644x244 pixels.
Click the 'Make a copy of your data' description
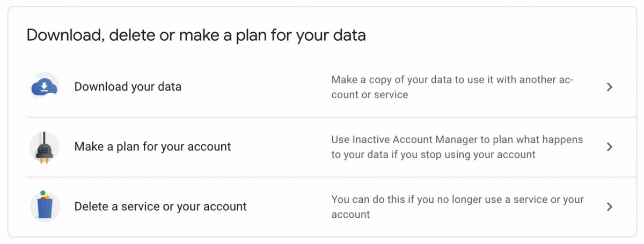click(x=452, y=87)
